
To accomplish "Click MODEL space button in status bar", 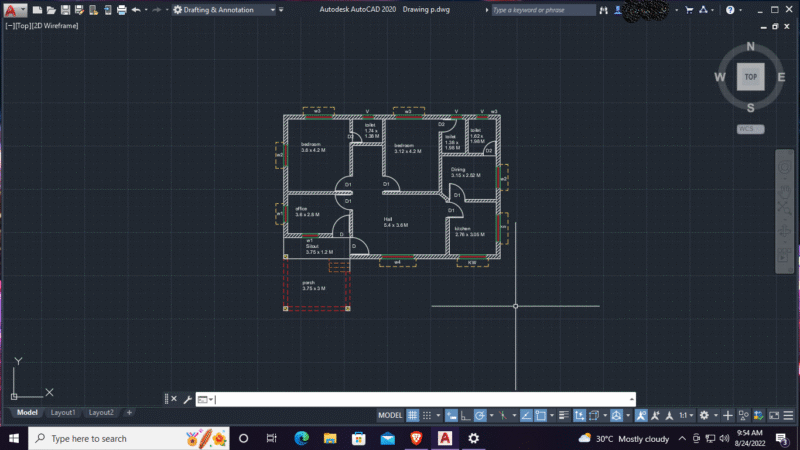I will coord(390,415).
